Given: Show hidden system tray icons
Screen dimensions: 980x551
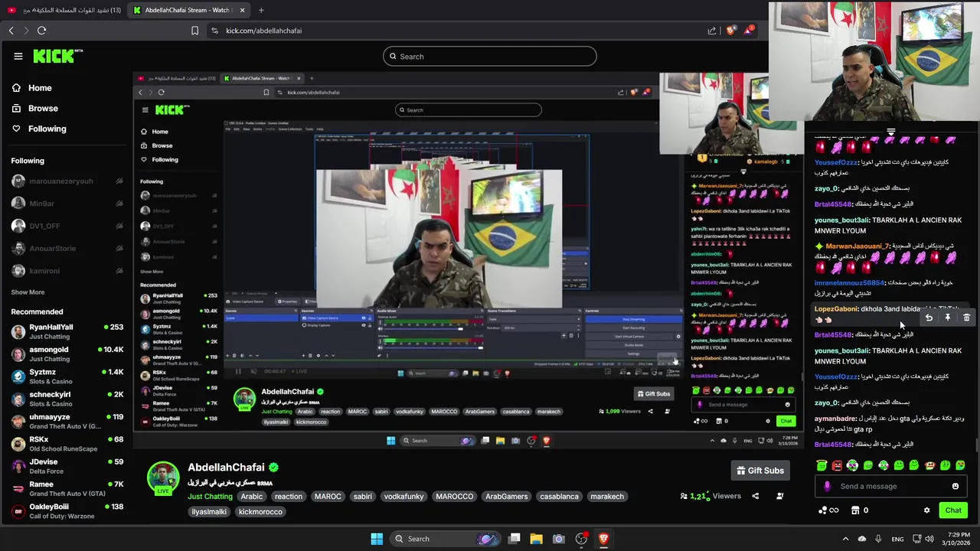Looking at the screenshot, I should click(x=845, y=539).
